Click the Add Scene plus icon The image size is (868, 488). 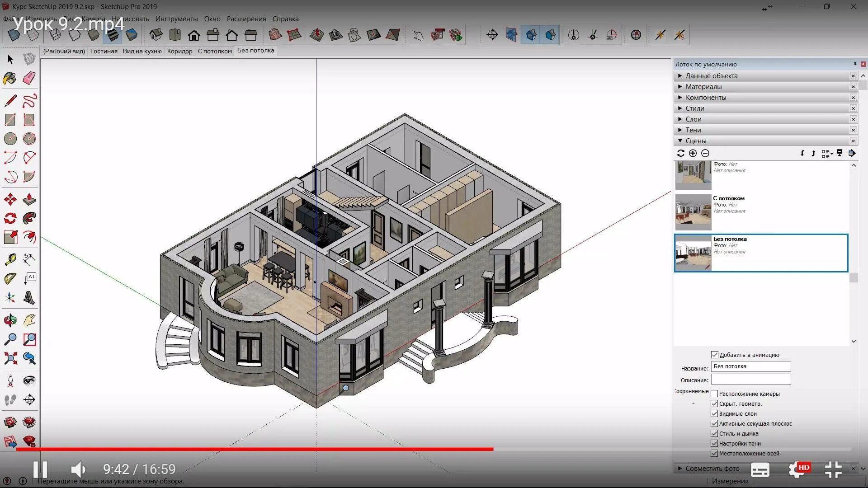click(693, 154)
